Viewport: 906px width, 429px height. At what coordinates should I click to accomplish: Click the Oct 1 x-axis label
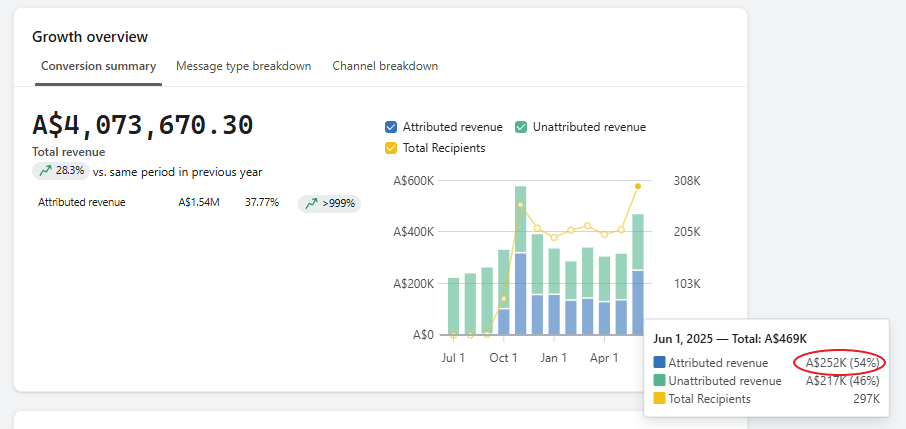click(x=503, y=358)
